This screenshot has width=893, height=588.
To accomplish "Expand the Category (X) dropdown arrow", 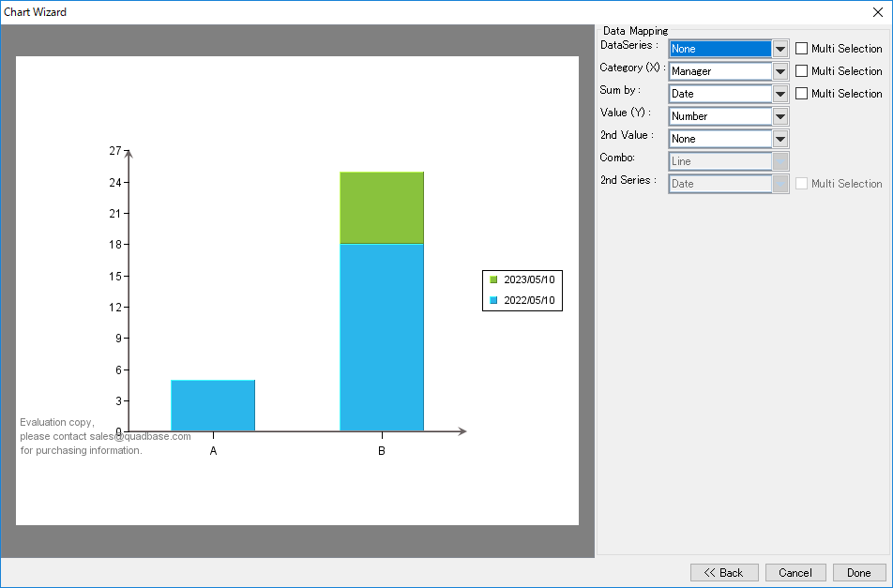I will point(780,71).
